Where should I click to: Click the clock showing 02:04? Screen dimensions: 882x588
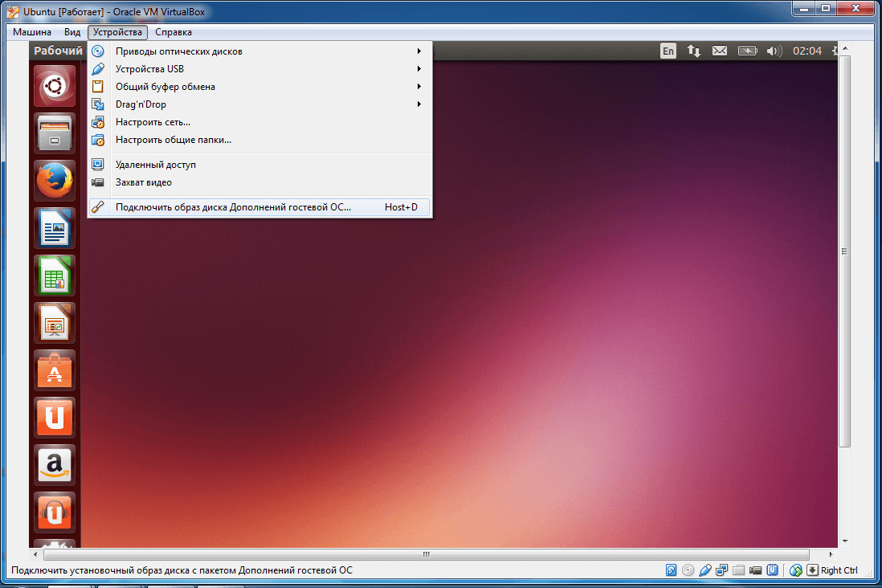point(807,51)
